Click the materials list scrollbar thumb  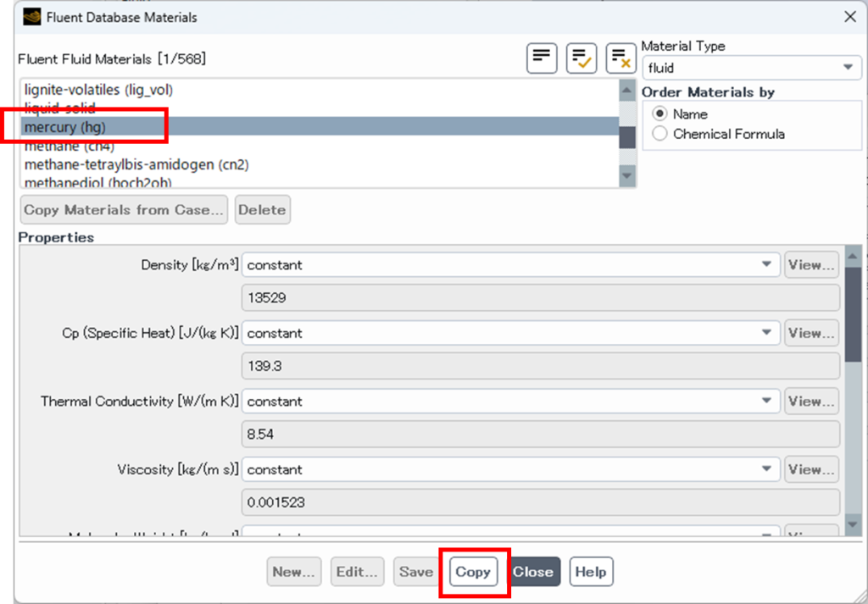[x=627, y=137]
